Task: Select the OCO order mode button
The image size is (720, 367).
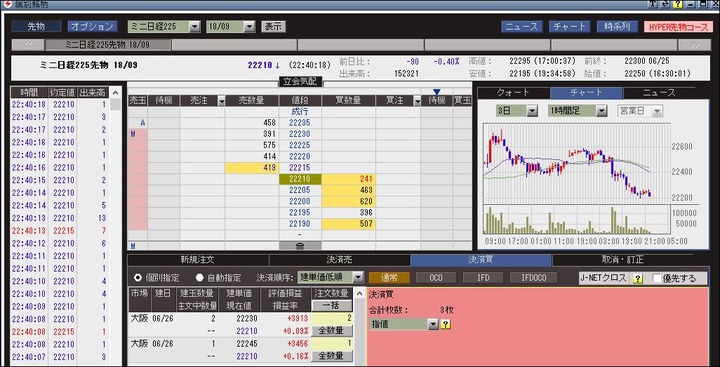Action: (x=436, y=277)
